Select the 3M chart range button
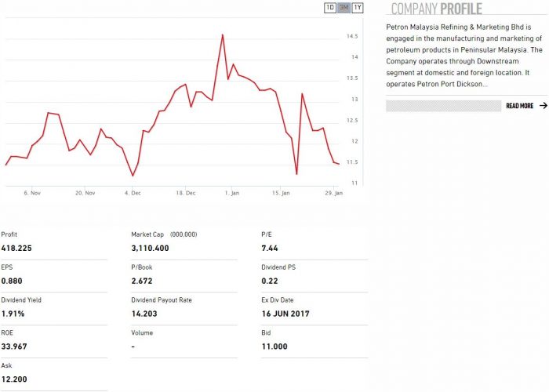This screenshot has width=549, height=392. (x=344, y=8)
